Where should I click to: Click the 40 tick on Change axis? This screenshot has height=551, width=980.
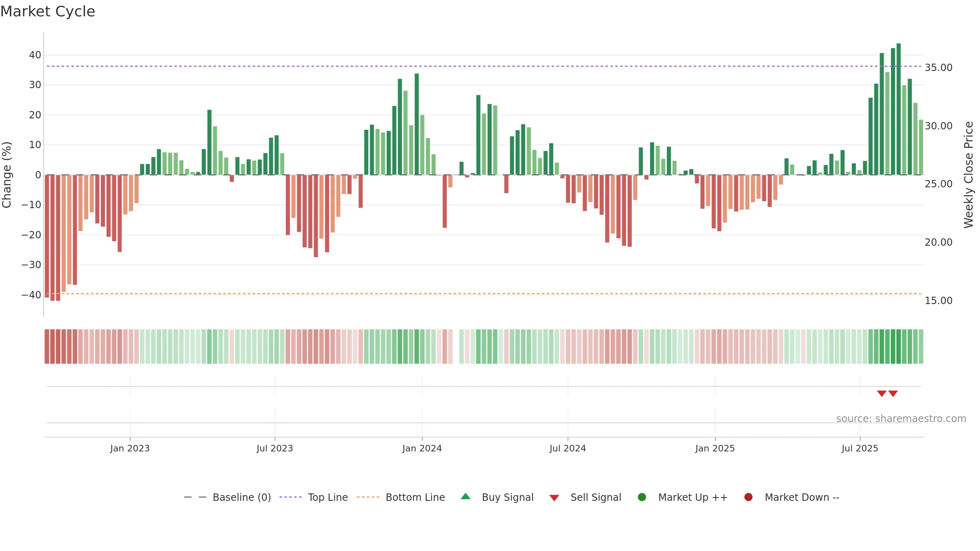pos(35,55)
